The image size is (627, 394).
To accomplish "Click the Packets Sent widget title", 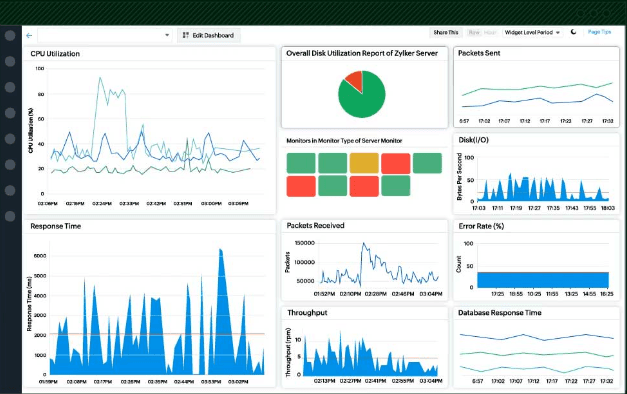I will (x=479, y=53).
